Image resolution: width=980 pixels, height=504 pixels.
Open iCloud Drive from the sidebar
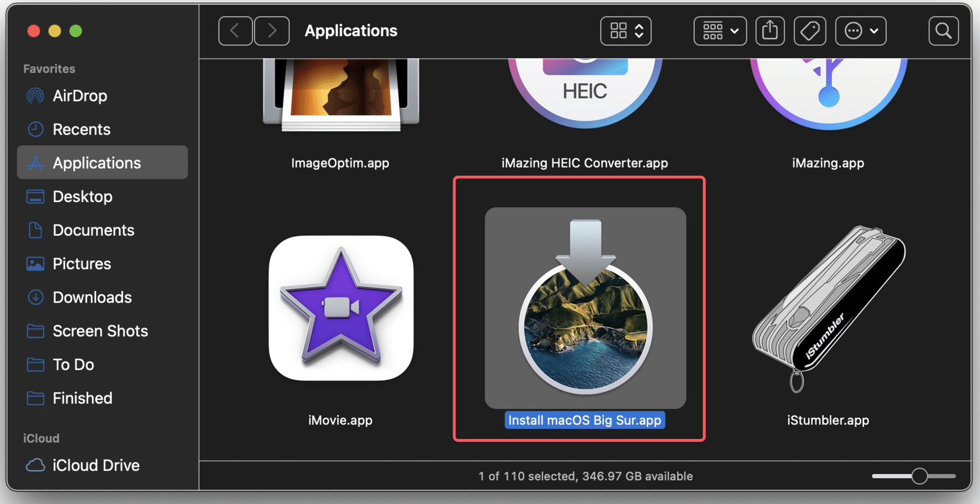[96, 465]
